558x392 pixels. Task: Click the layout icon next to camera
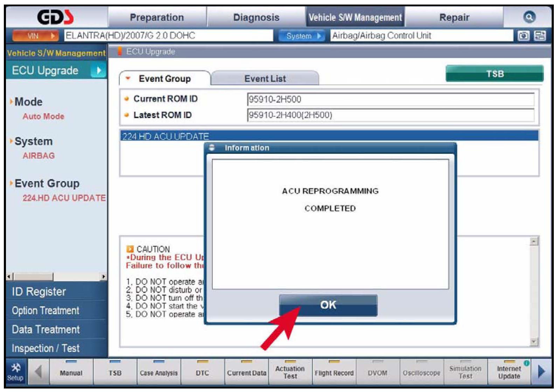pos(539,36)
